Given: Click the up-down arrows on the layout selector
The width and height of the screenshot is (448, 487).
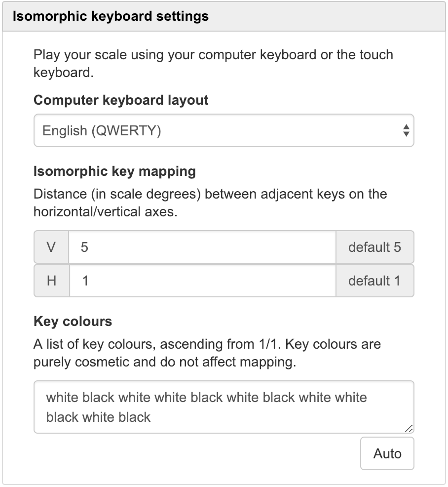Looking at the screenshot, I should tap(406, 131).
